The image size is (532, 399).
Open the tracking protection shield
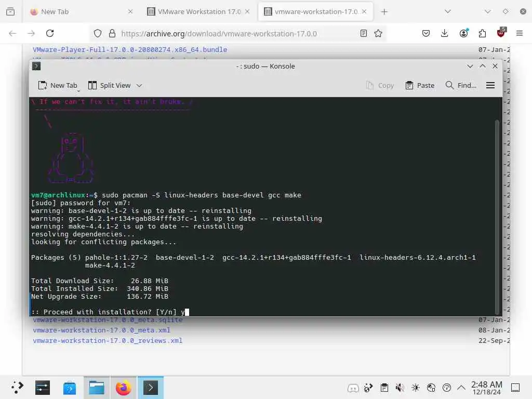(97, 33)
